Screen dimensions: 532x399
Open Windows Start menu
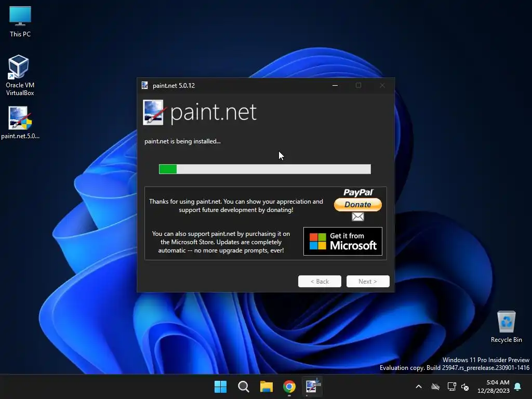coord(220,387)
